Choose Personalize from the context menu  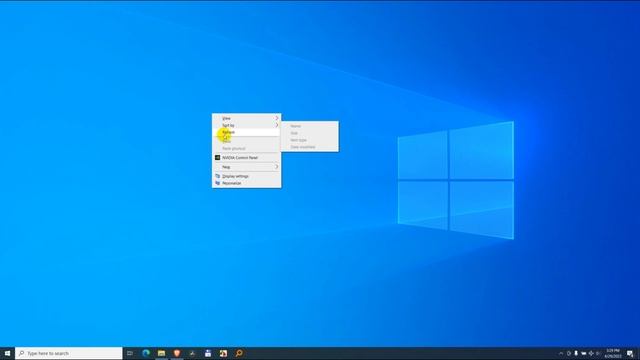(247, 183)
